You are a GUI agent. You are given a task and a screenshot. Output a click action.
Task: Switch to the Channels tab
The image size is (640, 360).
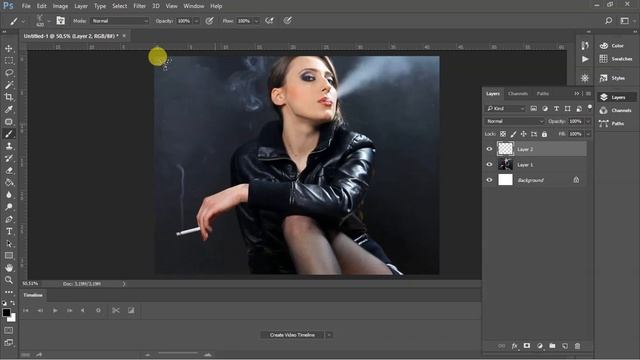click(518, 93)
